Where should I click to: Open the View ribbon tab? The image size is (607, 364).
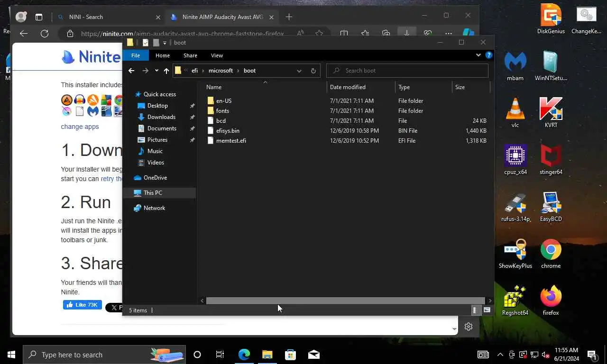(217, 55)
